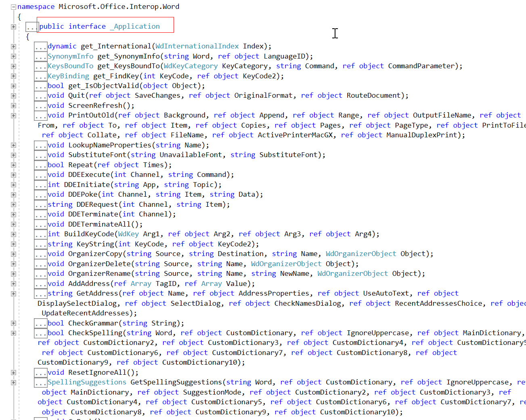This screenshot has width=526, height=420.
Task: Select the WdOrganizerObject type in OrganizerDelete
Action: 286,263
